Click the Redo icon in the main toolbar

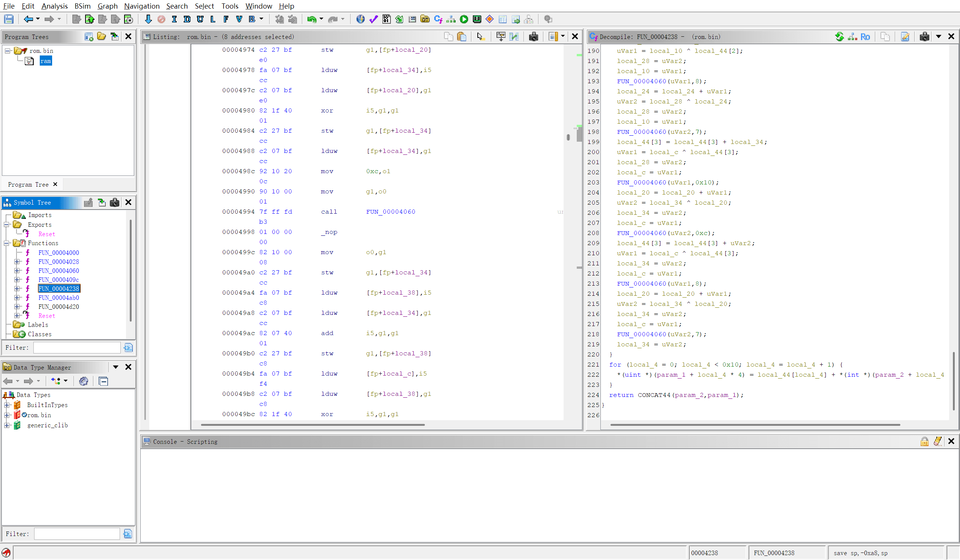click(332, 19)
